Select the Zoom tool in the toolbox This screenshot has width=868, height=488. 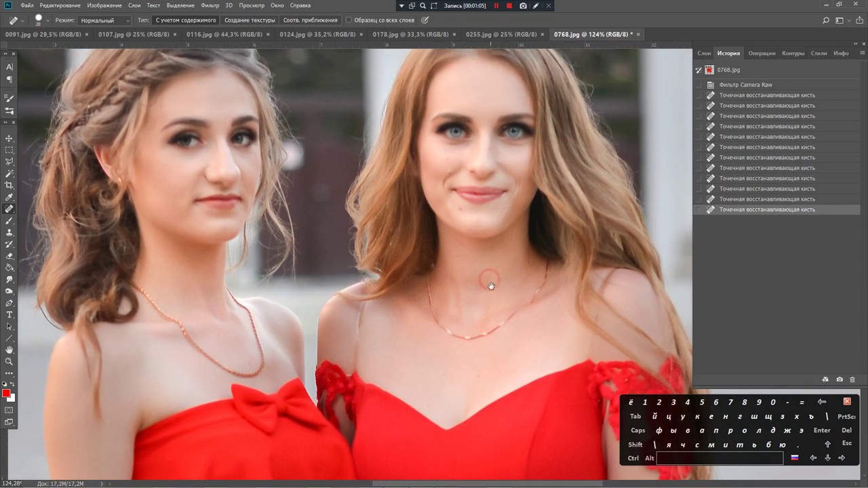click(9, 361)
